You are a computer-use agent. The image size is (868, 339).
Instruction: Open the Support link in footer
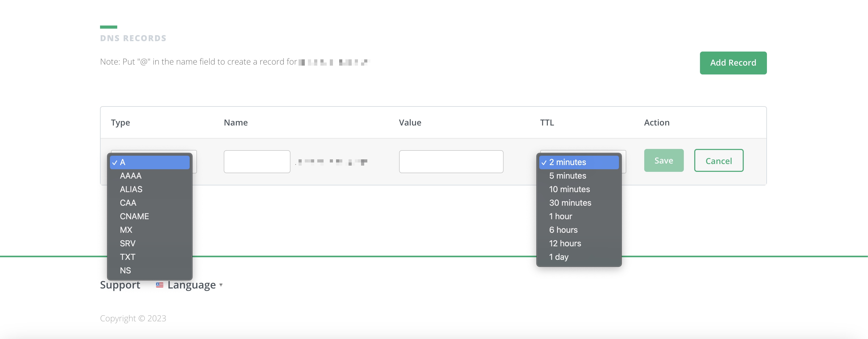click(x=120, y=285)
